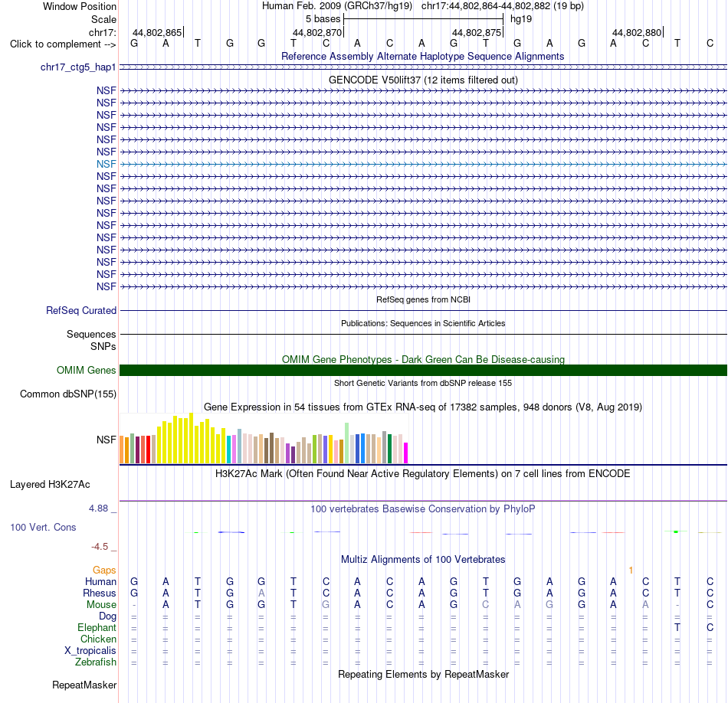Select the Rhesus alignment row label
This screenshot has height=703, width=728.
click(x=100, y=593)
